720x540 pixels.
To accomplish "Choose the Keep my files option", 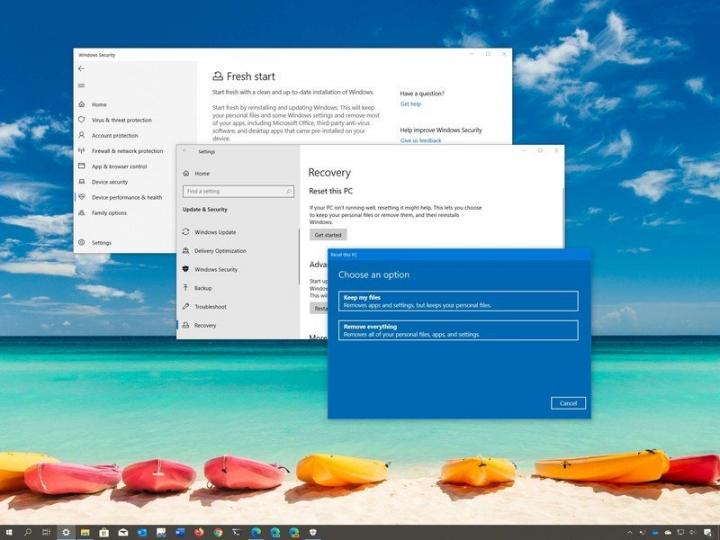I will (x=458, y=301).
